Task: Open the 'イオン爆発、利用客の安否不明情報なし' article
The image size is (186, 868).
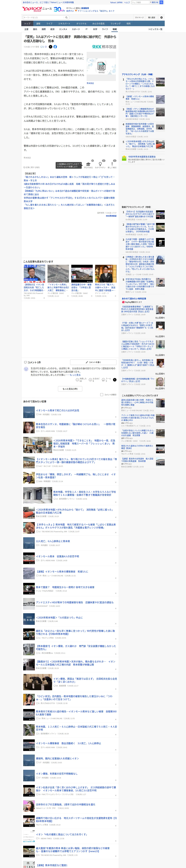Action: (x=57, y=774)
